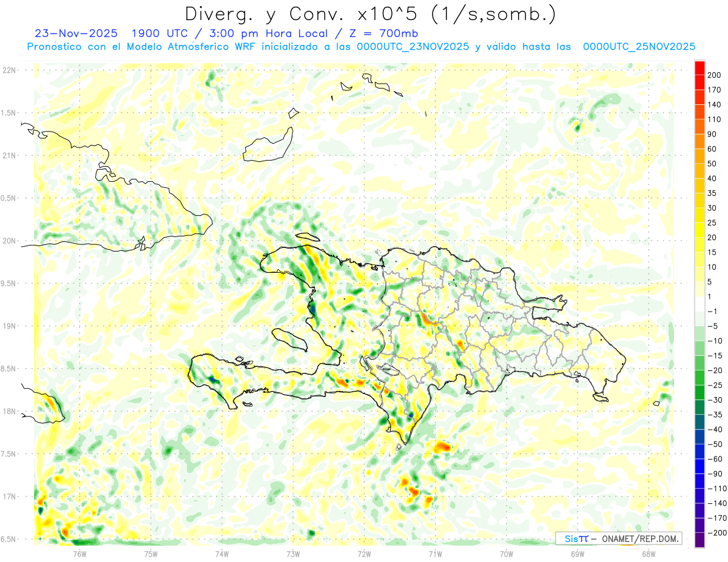Click the colorbar value '35'

(712, 193)
